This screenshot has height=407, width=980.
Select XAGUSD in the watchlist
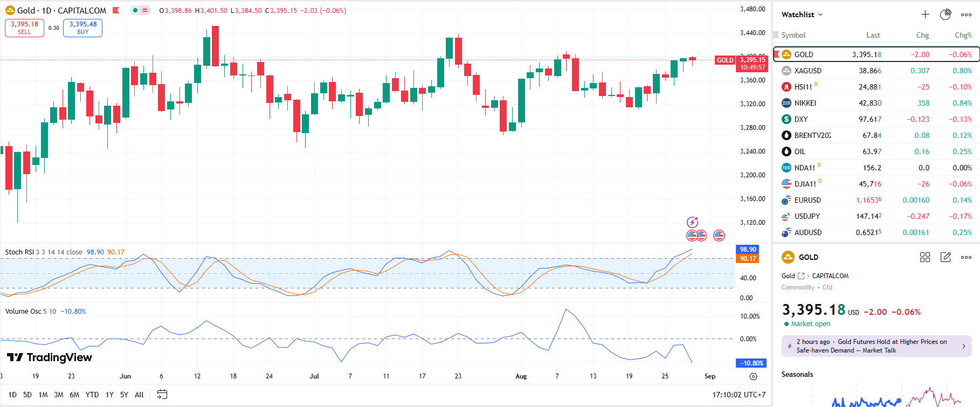(x=808, y=71)
